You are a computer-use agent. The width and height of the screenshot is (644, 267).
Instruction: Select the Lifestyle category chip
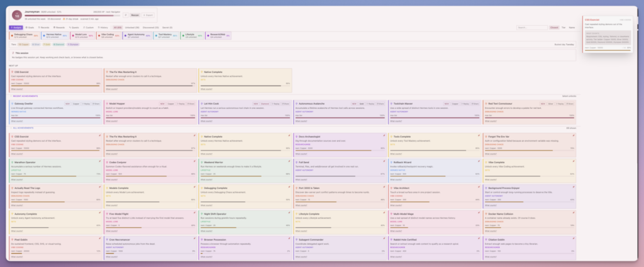pyautogui.click(x=192, y=36)
